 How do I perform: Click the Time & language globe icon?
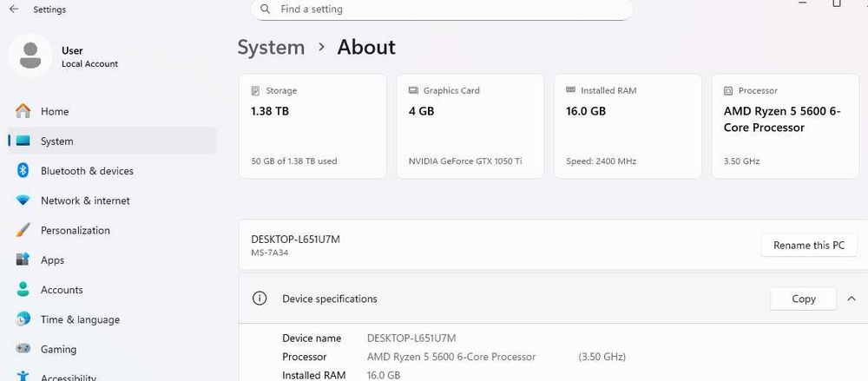(x=23, y=319)
